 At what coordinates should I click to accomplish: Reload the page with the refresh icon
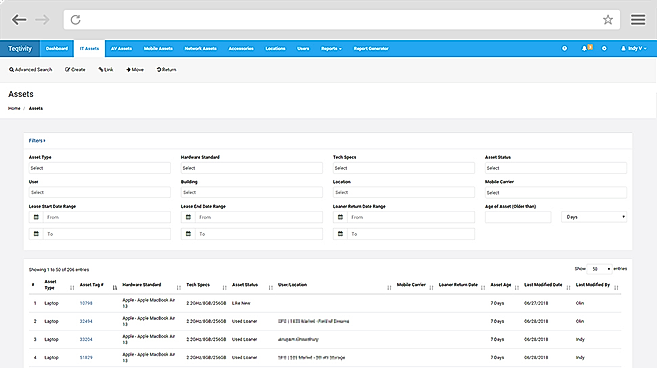pos(75,20)
